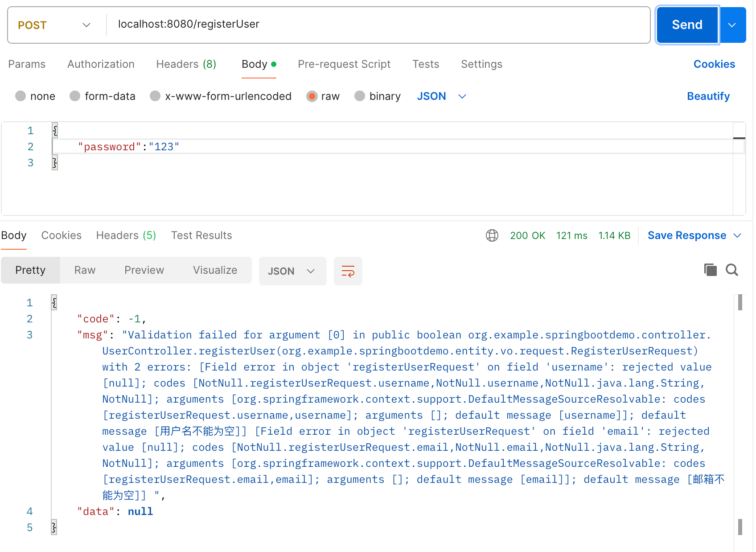This screenshot has height=552, width=756.
Task: Select x-www-form-urlencoded body type
Action: tap(155, 96)
